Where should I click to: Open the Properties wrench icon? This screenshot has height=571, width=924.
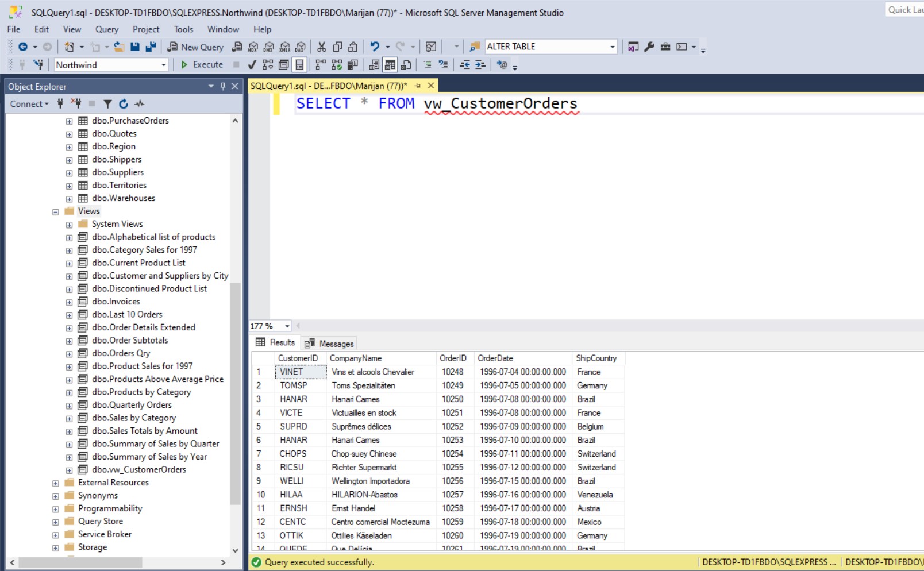point(649,47)
